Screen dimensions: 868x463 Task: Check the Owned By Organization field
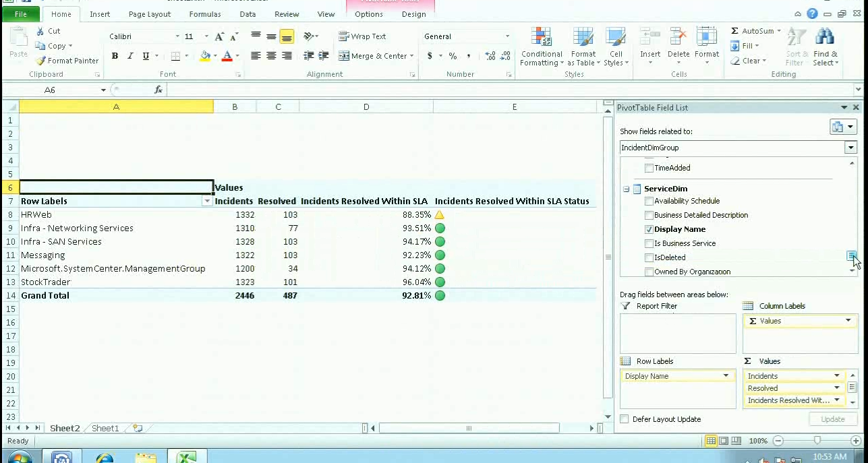coord(649,272)
